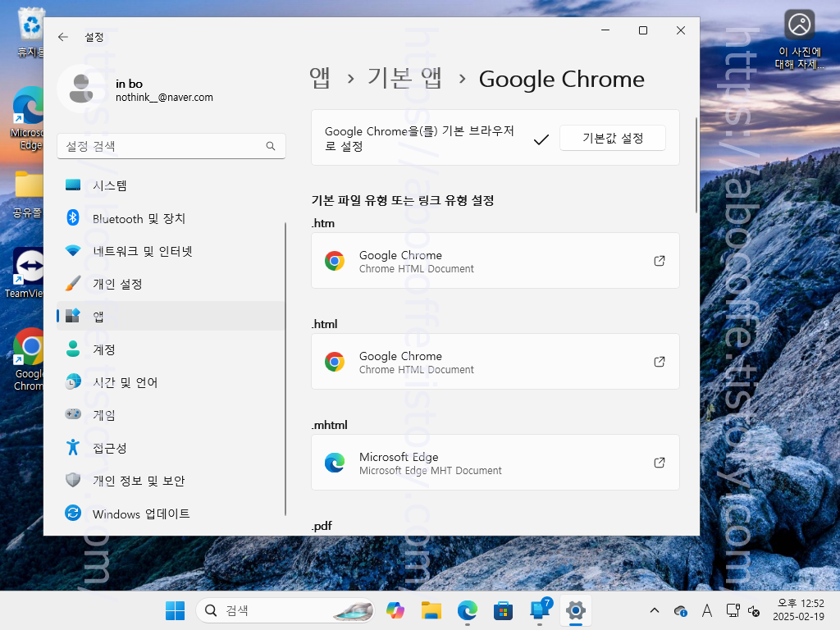Screen dimensions: 840x630
Task: Select the Google Chrome desktop shortcut
Action: 29,359
